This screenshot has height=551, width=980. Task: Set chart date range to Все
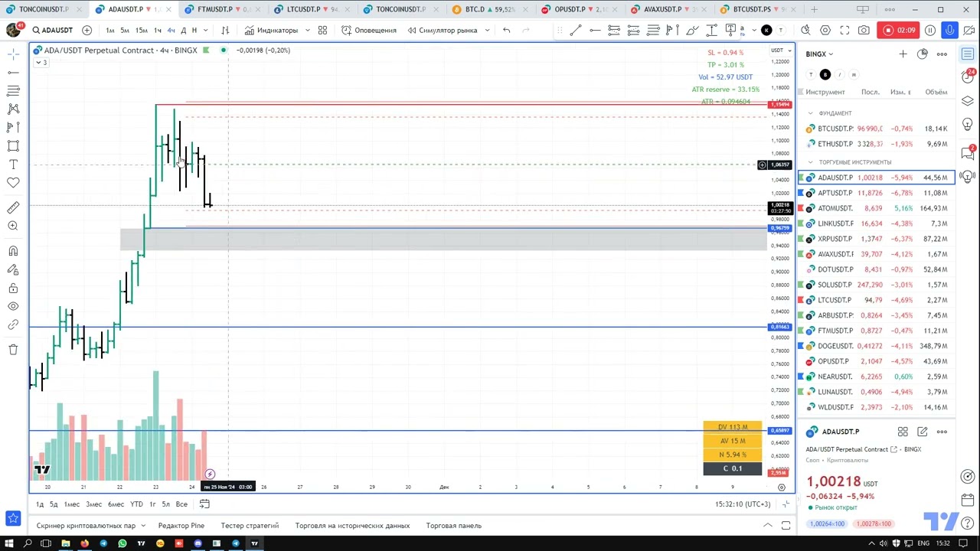[x=181, y=504]
